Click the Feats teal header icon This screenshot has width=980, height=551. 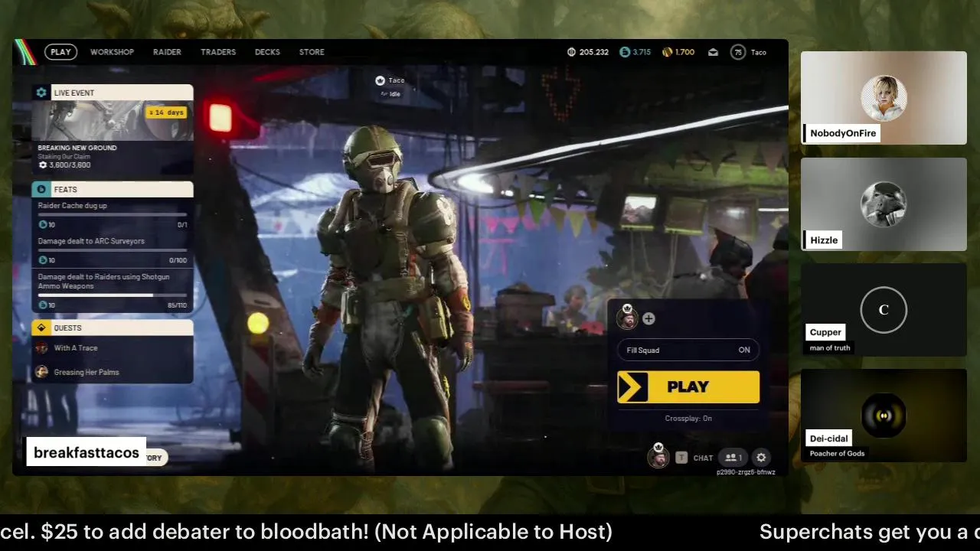(x=41, y=189)
